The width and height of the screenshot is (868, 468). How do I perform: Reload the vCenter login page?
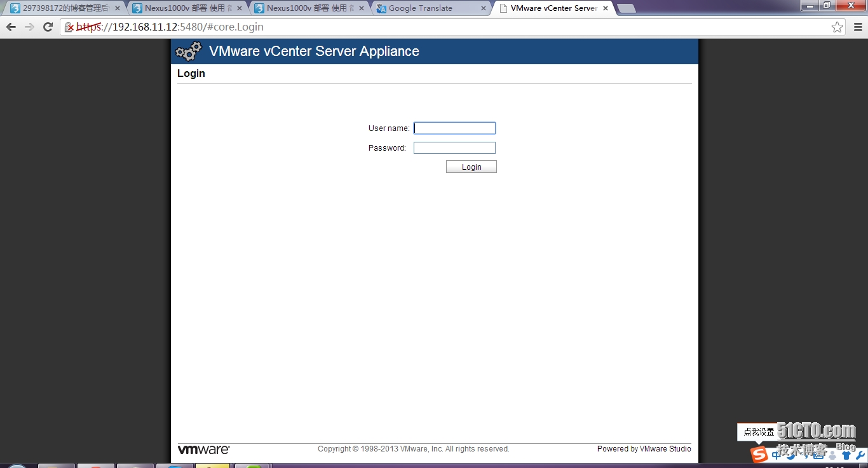click(x=48, y=27)
